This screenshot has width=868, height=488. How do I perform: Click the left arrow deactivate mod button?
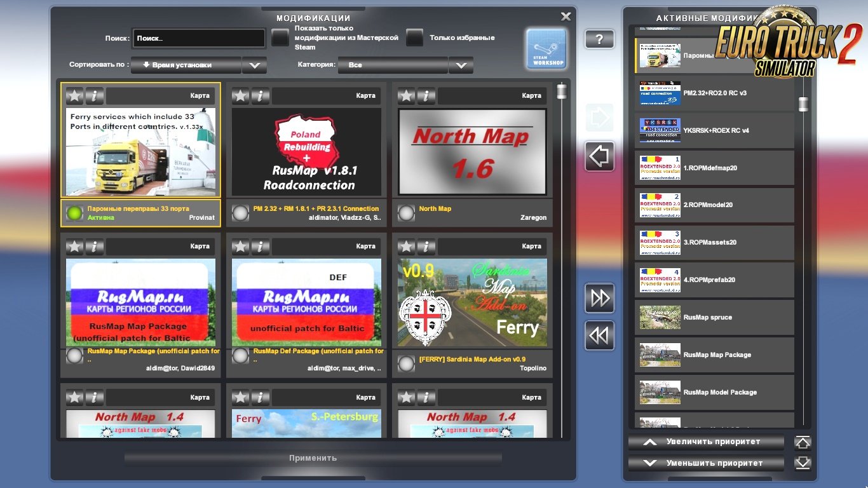[x=599, y=156]
